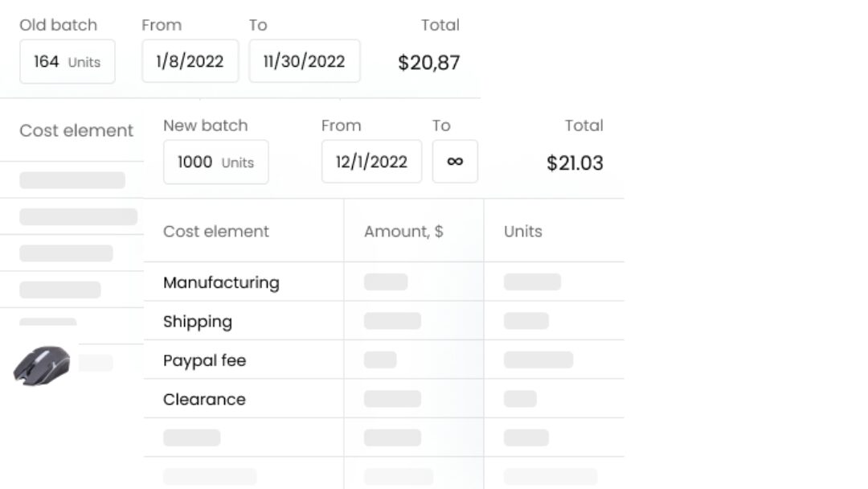Viewport: 868px width, 489px height.
Task: Select the Paypal fee cost element row
Action: pyautogui.click(x=383, y=360)
